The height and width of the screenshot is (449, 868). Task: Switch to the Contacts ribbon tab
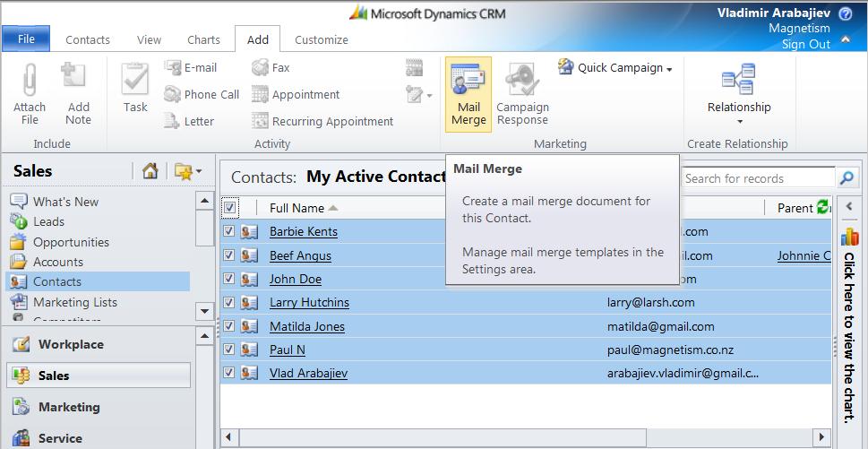tap(88, 39)
